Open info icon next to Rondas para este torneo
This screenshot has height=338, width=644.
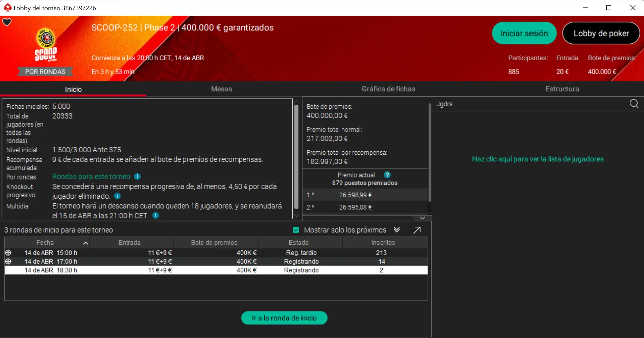click(x=137, y=176)
